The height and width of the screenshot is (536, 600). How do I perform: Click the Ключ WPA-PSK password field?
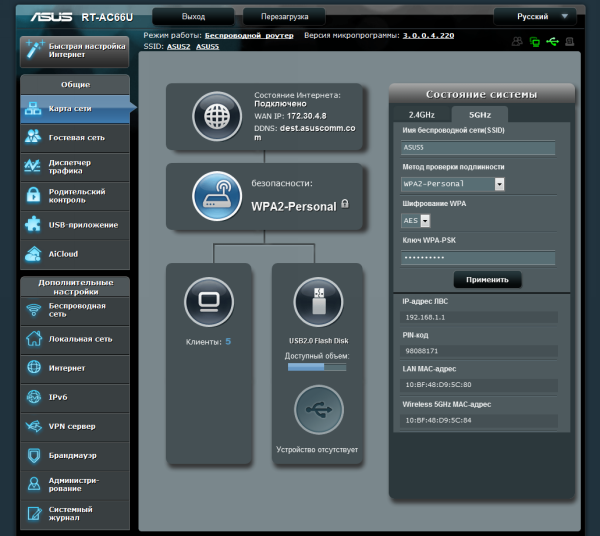click(478, 257)
